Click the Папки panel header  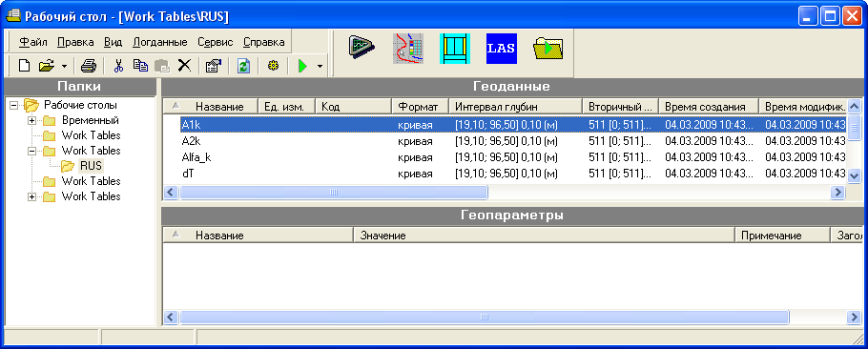tap(80, 86)
